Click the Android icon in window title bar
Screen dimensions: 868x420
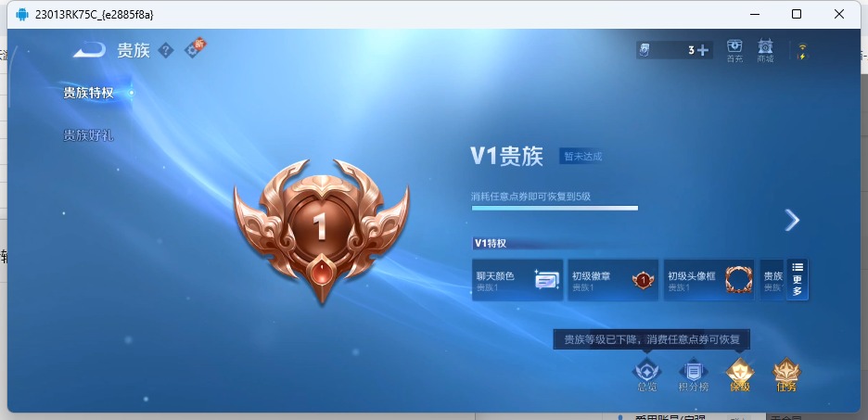pyautogui.click(x=22, y=15)
